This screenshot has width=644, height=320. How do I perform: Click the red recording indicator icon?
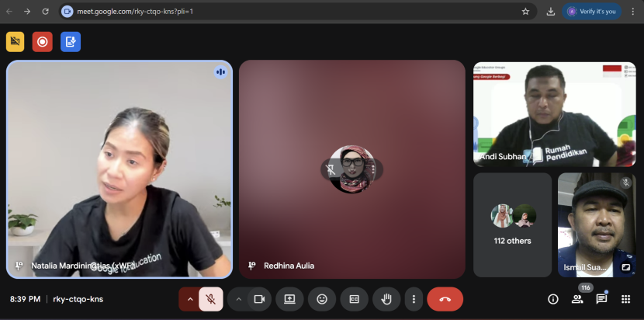(43, 42)
